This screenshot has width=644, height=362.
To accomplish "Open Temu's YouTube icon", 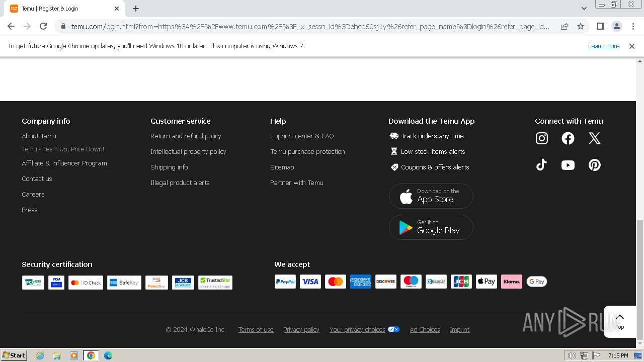I will [568, 165].
